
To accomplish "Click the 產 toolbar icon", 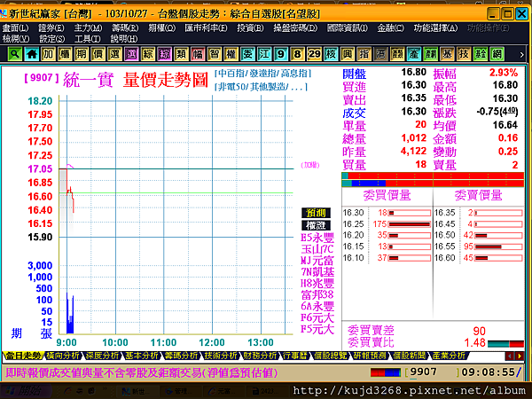I will click(x=414, y=54).
